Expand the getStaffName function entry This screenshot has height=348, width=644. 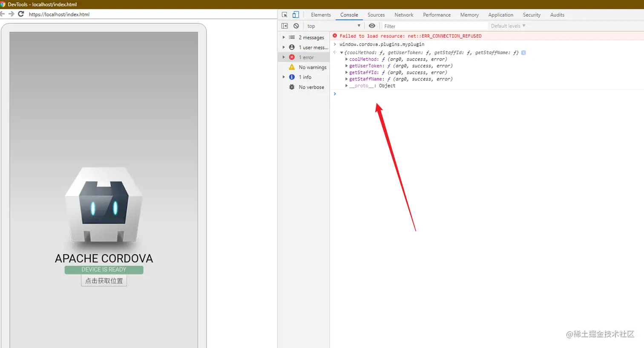tap(346, 79)
